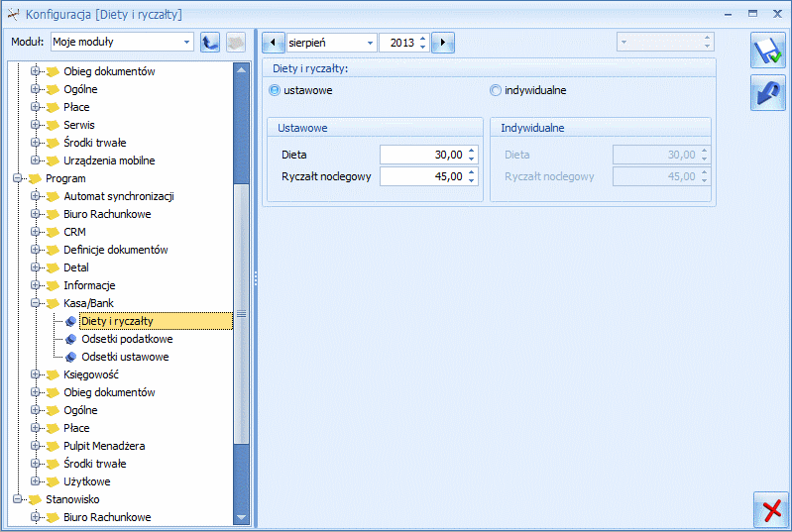Click the Informacje folder icon
Viewport: 792px width, 532px height.
coord(53,285)
